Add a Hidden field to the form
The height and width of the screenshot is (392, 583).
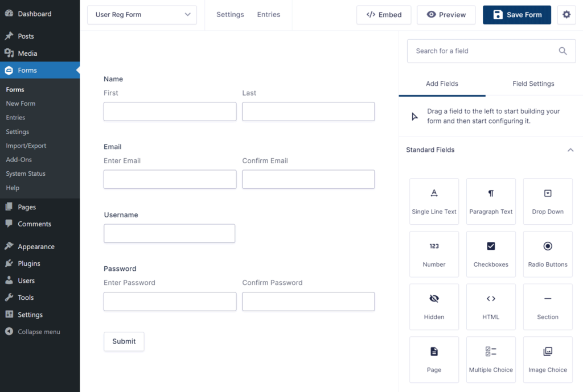pos(434,306)
